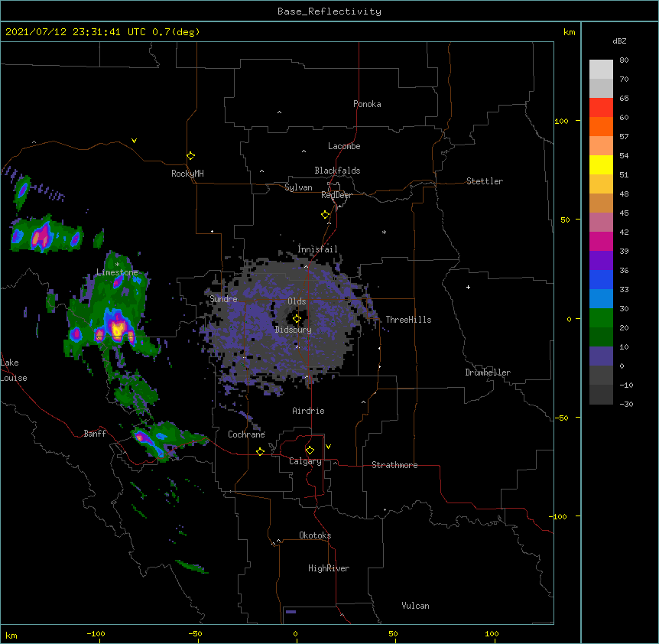
Task: Click the HighRiver label
Action: point(329,568)
